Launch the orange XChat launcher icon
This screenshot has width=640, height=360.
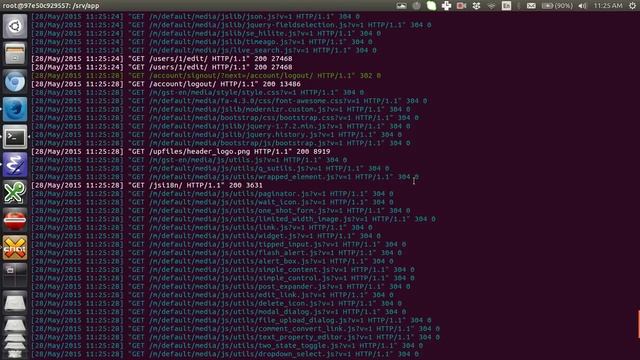[x=15, y=247]
